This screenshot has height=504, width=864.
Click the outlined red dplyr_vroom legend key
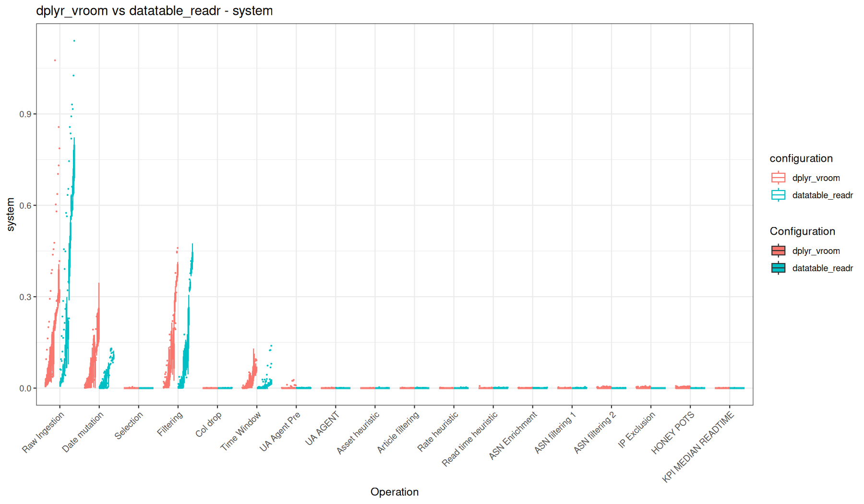coord(778,178)
